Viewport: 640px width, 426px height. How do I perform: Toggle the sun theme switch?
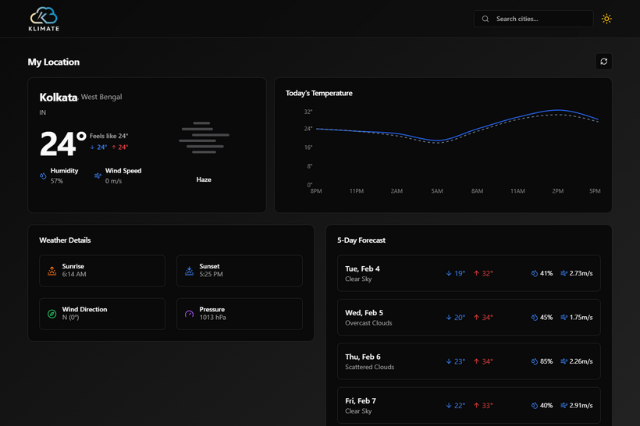[x=606, y=19]
